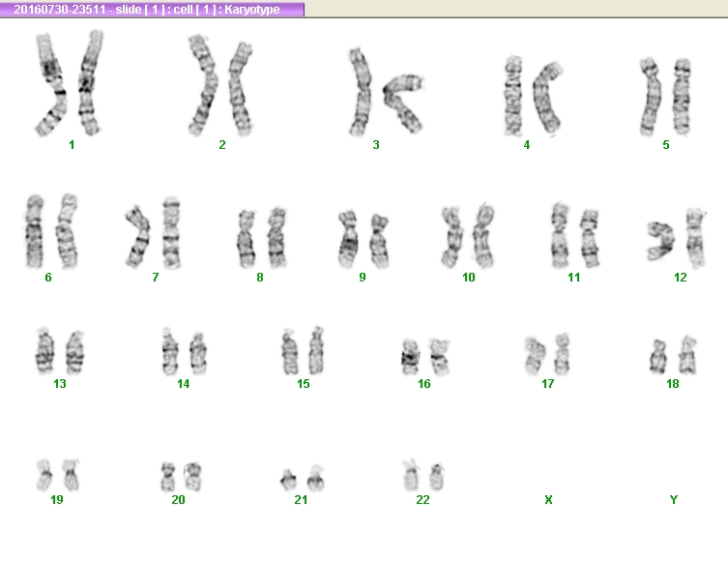Image resolution: width=728 pixels, height=562 pixels.
Task: Select the chromosome 22 pair
Action: click(423, 475)
